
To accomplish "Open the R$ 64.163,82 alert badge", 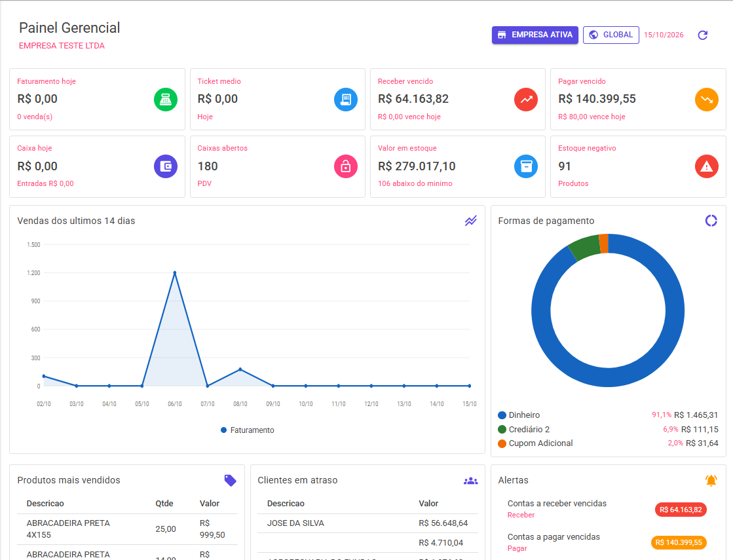I will click(681, 510).
